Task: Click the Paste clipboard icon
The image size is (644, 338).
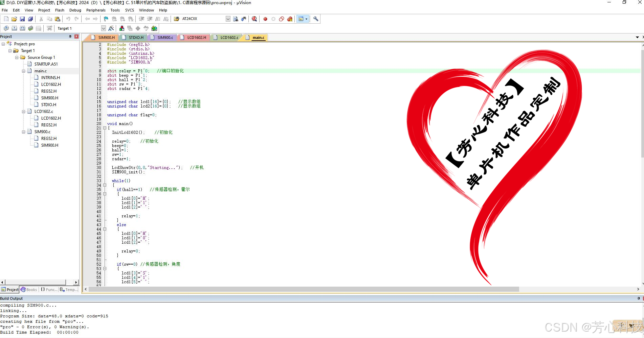Action: [58, 19]
